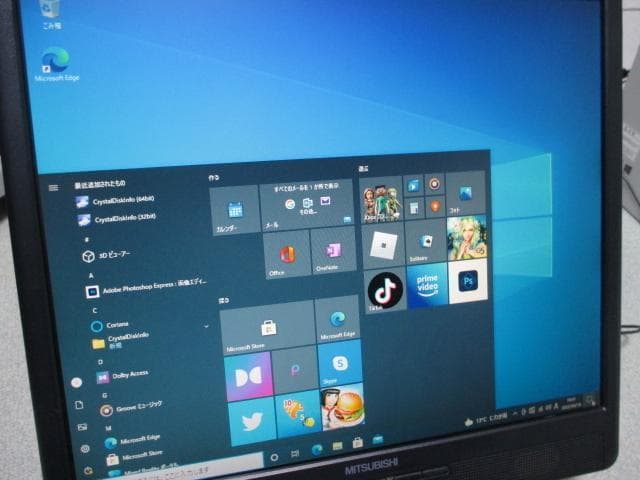
Task: Open the Mail app on the taskbar
Action: (378, 439)
